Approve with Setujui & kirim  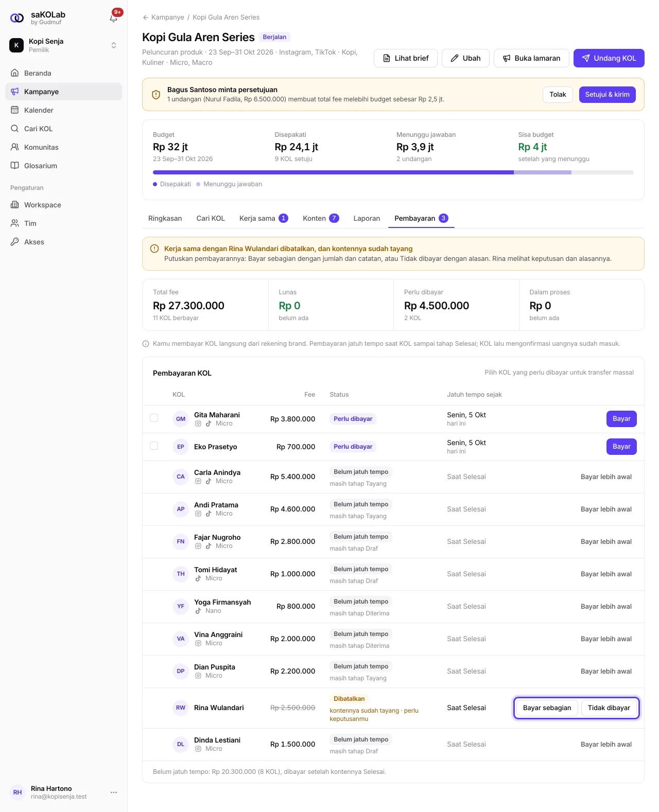point(608,95)
